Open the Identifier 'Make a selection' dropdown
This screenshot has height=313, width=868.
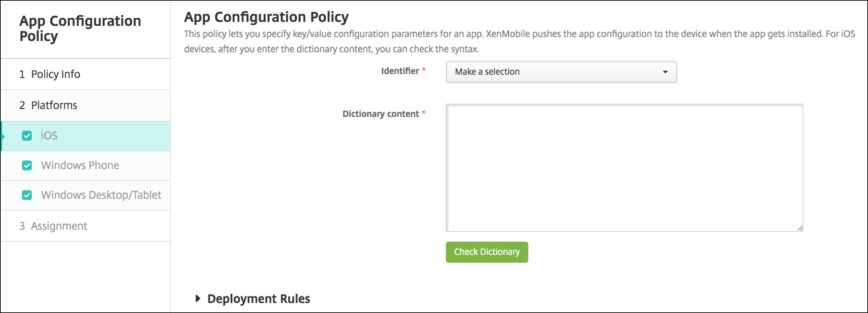[x=561, y=72]
